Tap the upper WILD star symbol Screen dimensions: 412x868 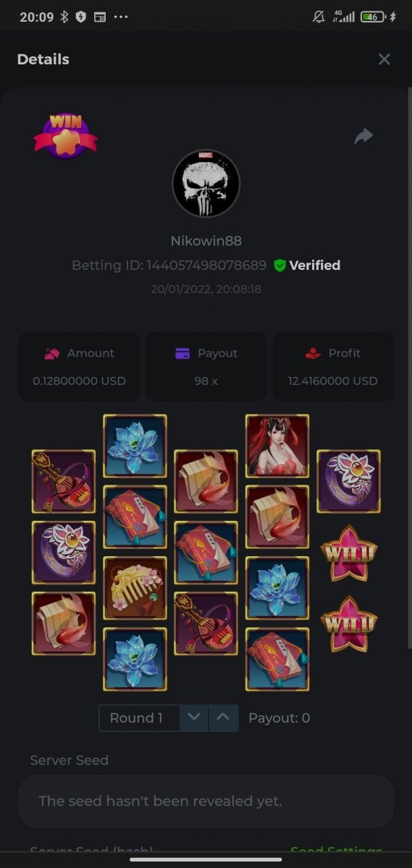pos(349,554)
